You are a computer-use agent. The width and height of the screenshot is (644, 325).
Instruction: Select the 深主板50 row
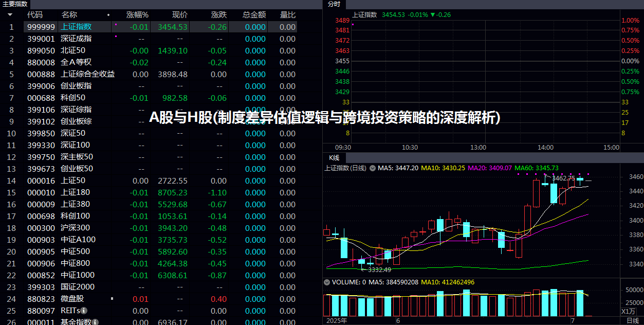[x=149, y=157]
